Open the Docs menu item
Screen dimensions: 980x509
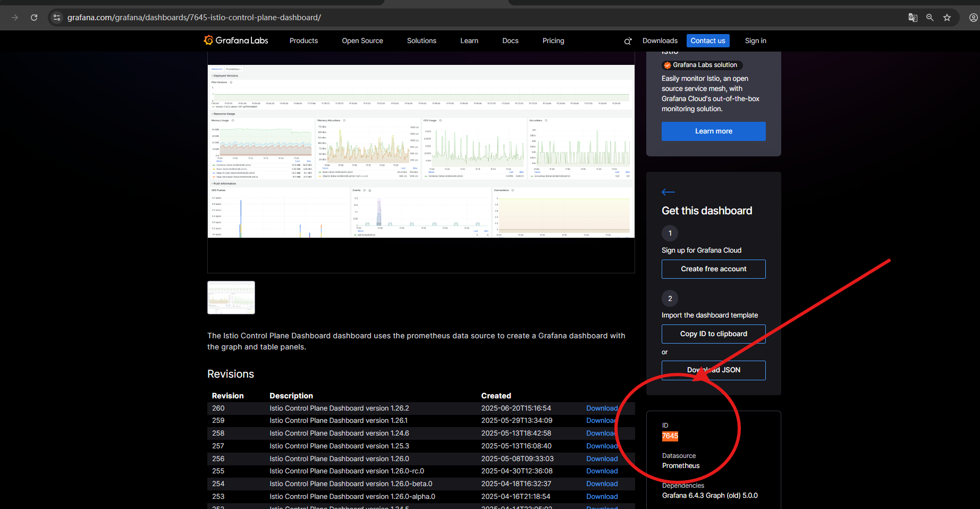pos(510,41)
